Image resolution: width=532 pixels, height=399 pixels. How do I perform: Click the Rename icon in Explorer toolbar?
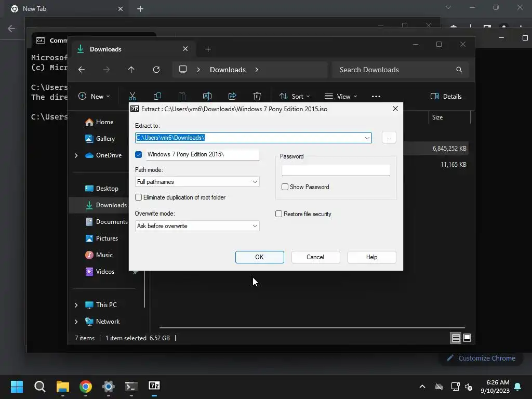click(x=207, y=96)
